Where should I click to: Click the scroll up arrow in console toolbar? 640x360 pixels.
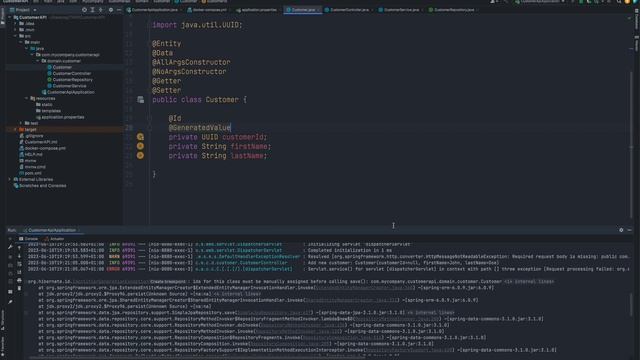click(x=19, y=248)
